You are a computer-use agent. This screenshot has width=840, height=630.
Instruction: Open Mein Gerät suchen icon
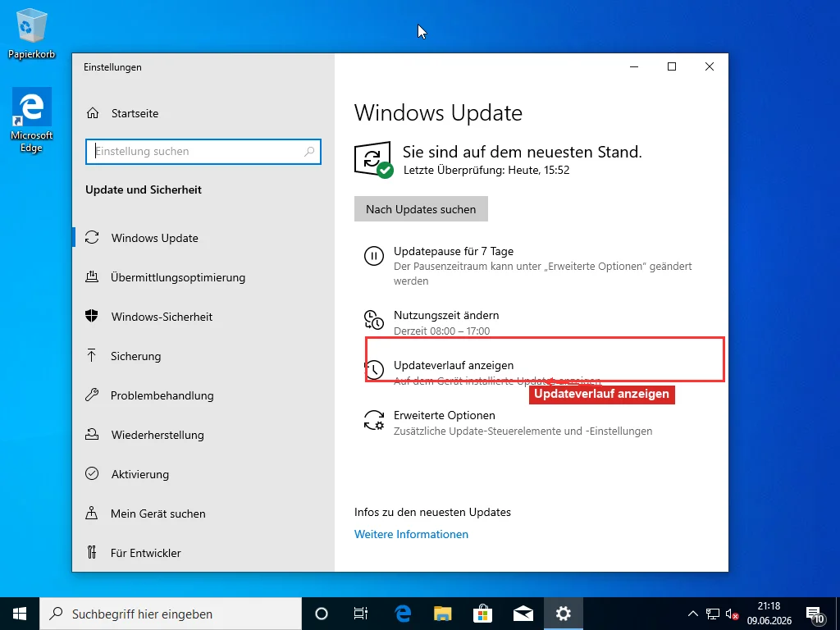click(92, 514)
